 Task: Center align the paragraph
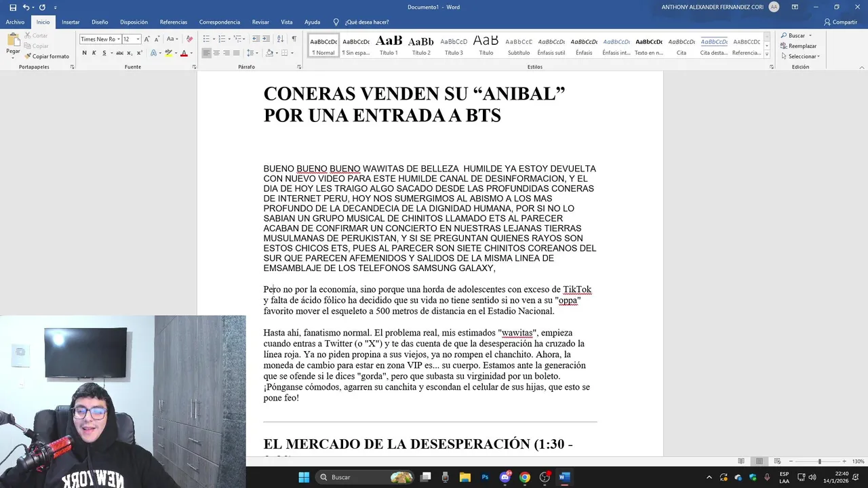[x=216, y=53]
